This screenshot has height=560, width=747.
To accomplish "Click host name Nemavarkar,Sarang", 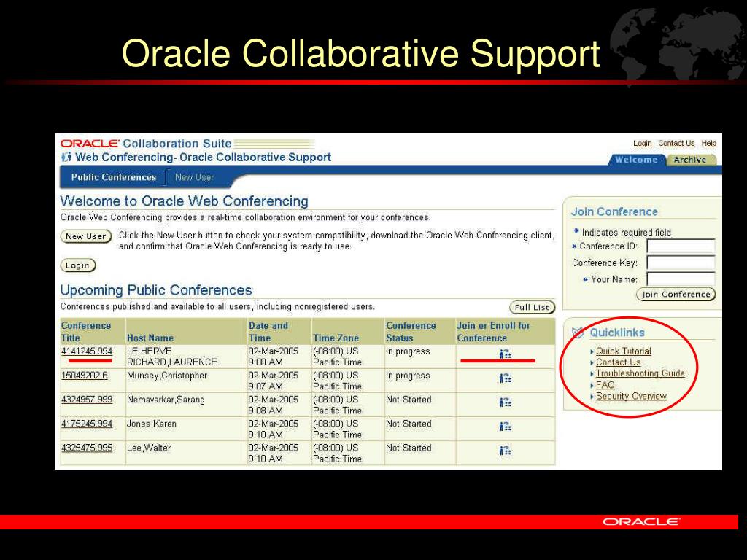I will click(166, 400).
